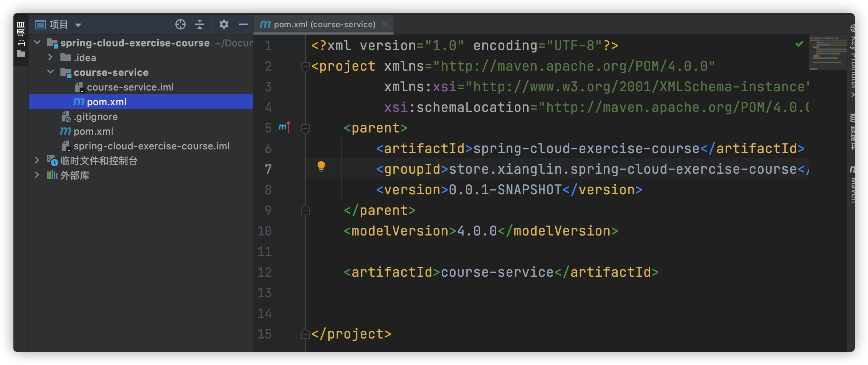Click the course-service.iml file icon
Screen dimensions: 868x365
pos(79,87)
